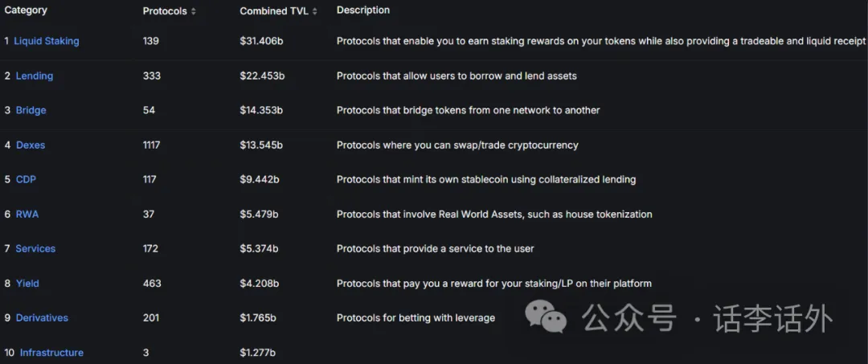Screen dimensions: 868x364
Task: Open the Infrastructure category link
Action: coord(51,353)
